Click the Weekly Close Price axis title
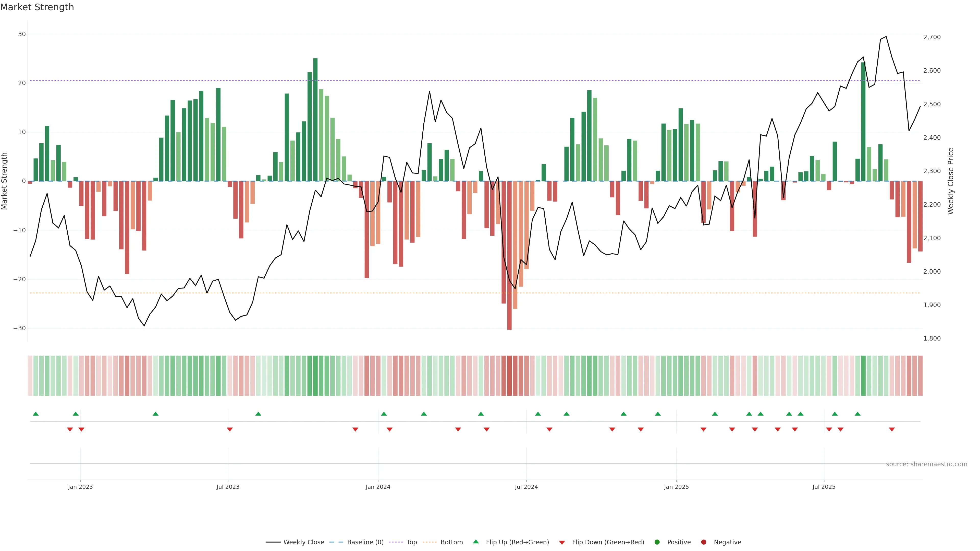 pyautogui.click(x=951, y=181)
